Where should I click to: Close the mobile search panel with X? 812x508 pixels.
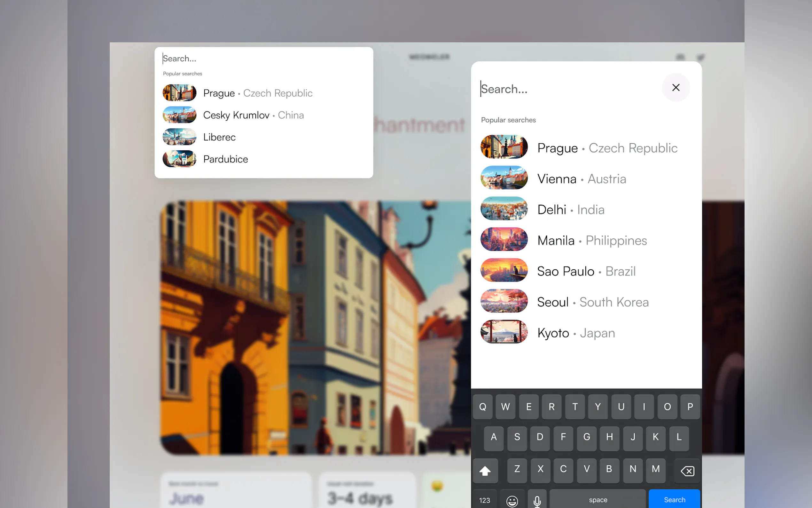675,87
